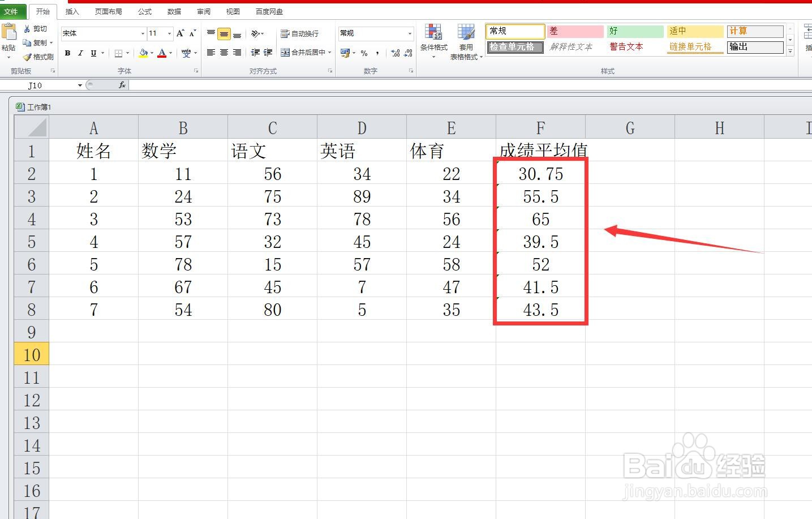Apply percent style icon
Viewport: 812px width, 519px height.
(364, 53)
